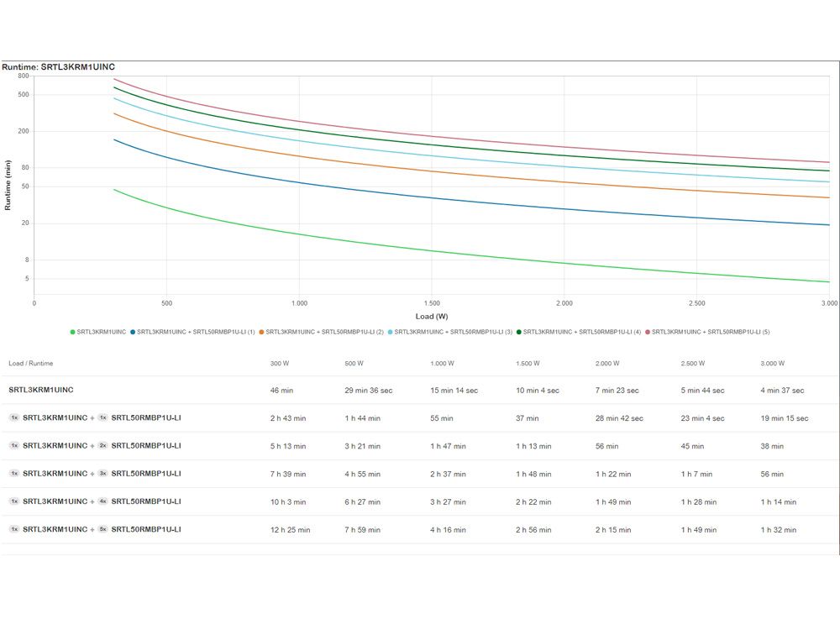Click the 1x badge before first SRTL50RMBP1U-LI
840x630 pixels.
pyautogui.click(x=102, y=417)
